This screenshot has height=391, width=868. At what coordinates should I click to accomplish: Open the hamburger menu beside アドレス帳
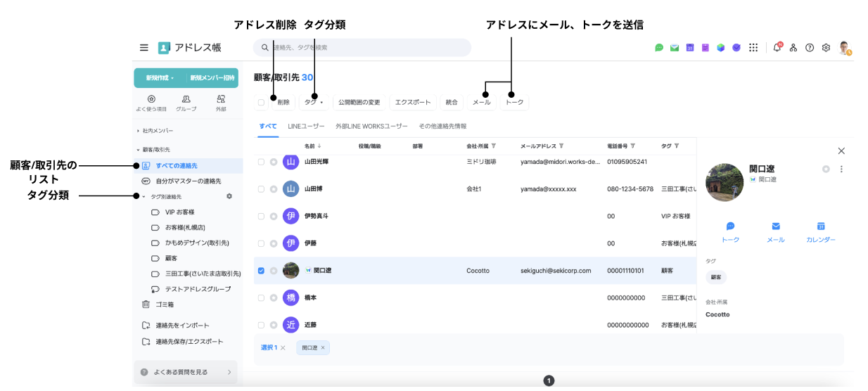144,48
